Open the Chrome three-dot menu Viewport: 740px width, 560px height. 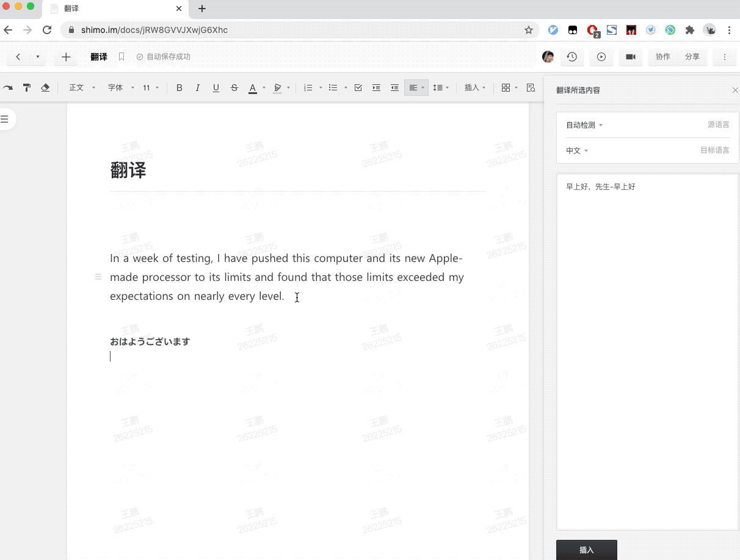pos(729,30)
